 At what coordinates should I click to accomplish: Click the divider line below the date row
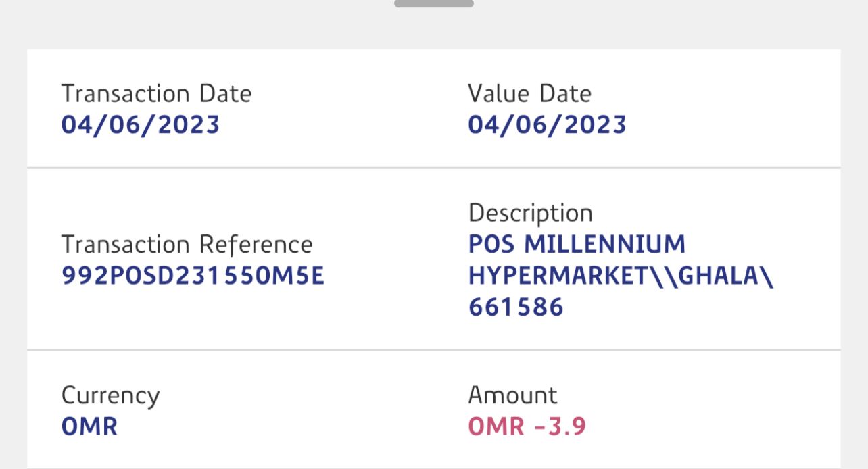433,167
